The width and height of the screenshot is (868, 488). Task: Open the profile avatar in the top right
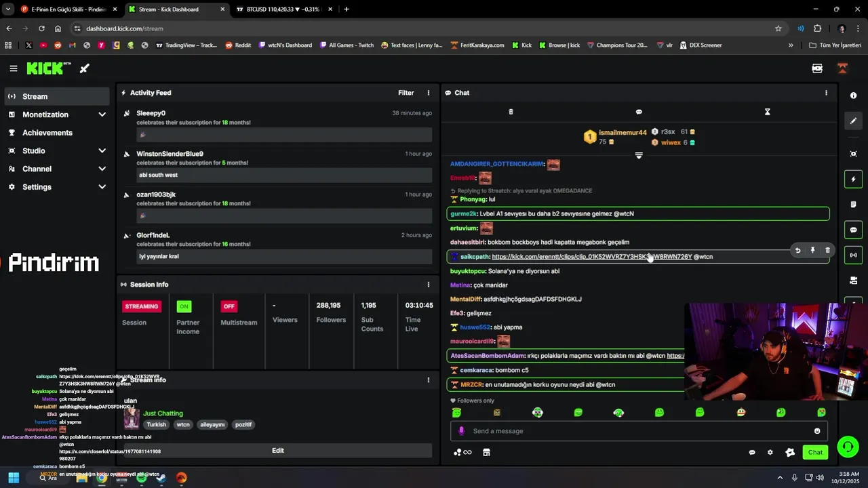coord(842,68)
